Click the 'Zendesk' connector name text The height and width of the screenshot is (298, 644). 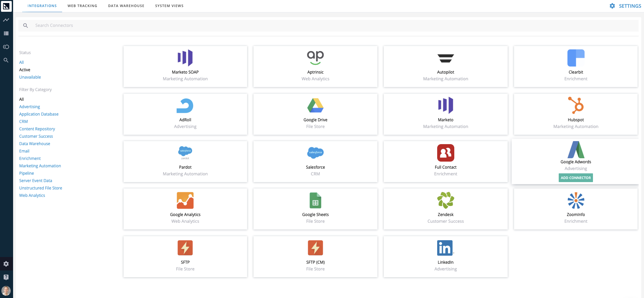coord(446,215)
